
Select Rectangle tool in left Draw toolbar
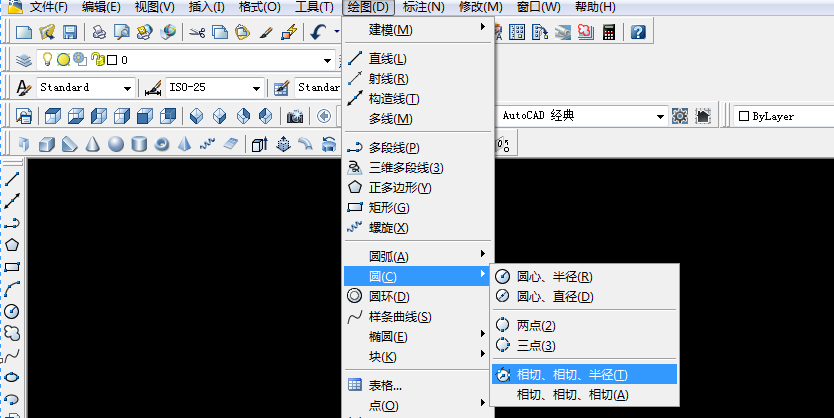(12, 267)
